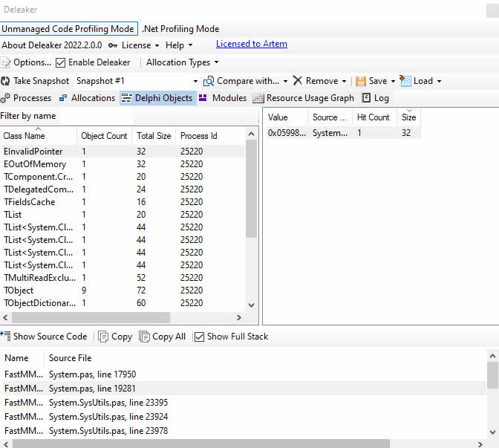Toggle the Enable Deleaker checkbox
This screenshot has width=499, height=448.
point(60,62)
